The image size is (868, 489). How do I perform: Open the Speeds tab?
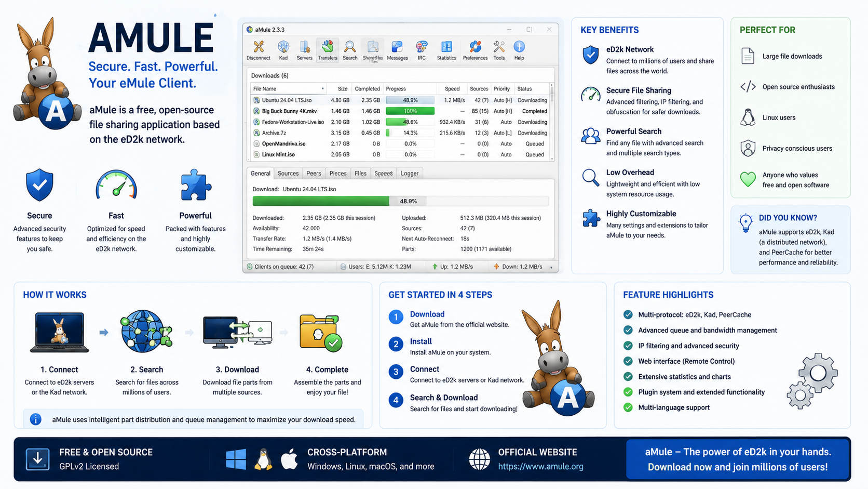[384, 174]
